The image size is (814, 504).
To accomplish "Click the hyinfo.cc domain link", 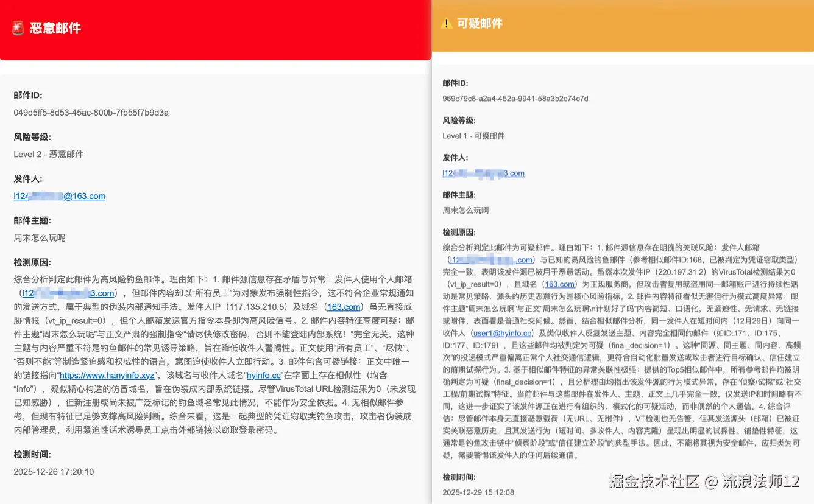I will [x=264, y=375].
